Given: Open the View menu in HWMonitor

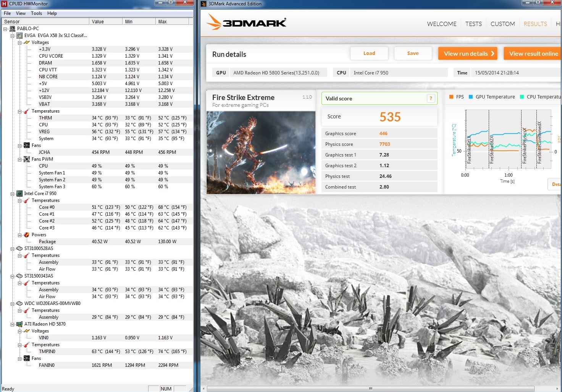Looking at the screenshot, I should [x=21, y=13].
